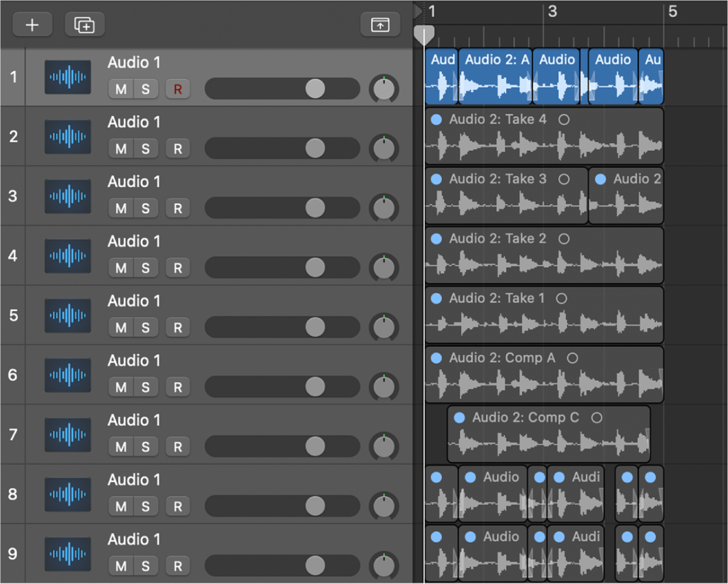Disable record arm on track 1
The width and height of the screenshot is (728, 584).
click(x=178, y=89)
